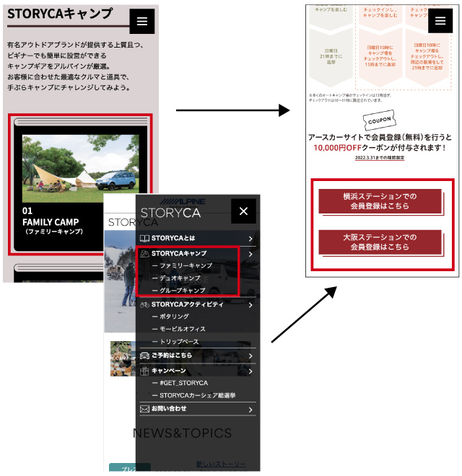
Task: Expand the STORYCAアクティビティ chevron arrow
Action: (250, 305)
